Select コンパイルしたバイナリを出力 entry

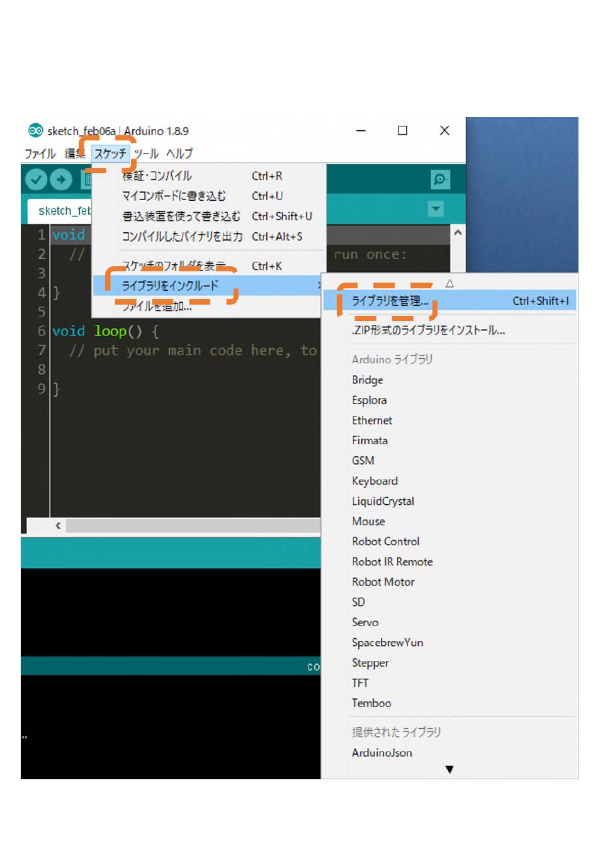tap(209, 236)
